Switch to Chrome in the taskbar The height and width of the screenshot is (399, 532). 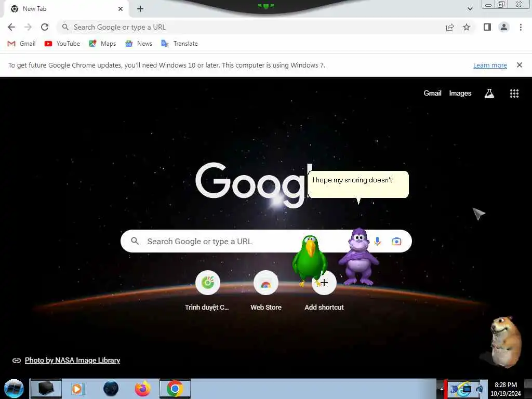(175, 389)
